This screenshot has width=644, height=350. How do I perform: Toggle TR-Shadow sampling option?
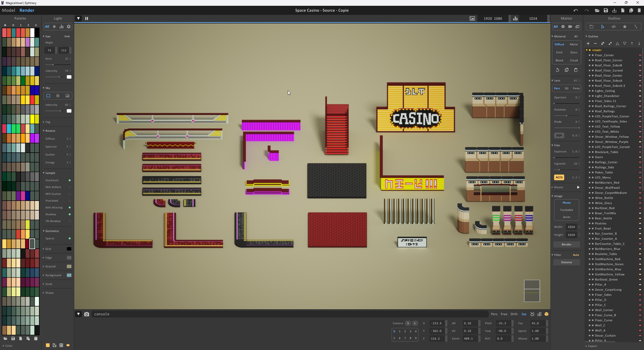[70, 221]
